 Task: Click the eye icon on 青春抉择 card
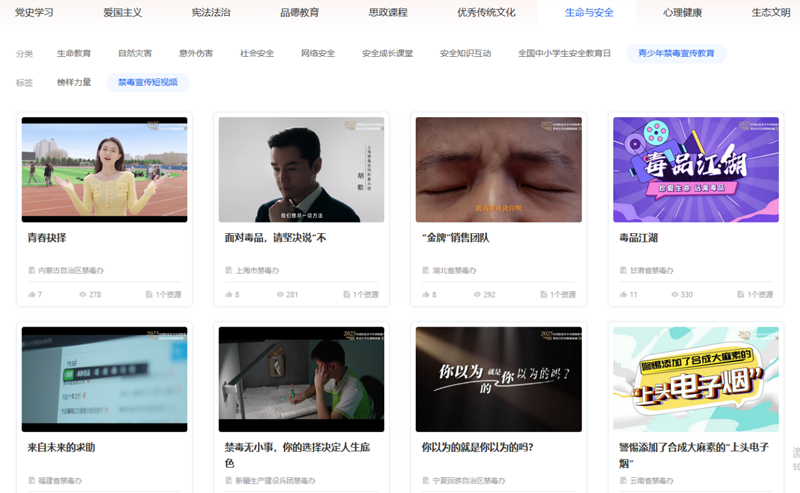coord(82,295)
